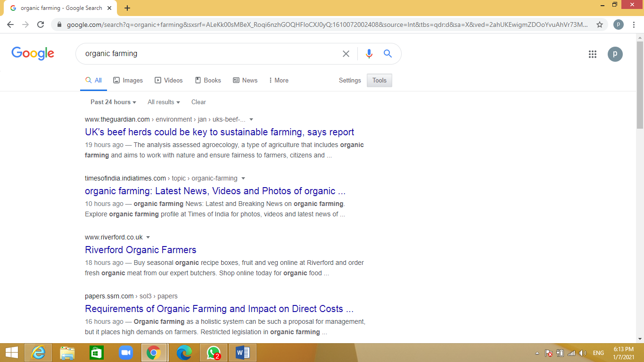Open Requirements of Organic Farming SSRN paper
Viewport: 644px width, 362px height.
point(219,309)
